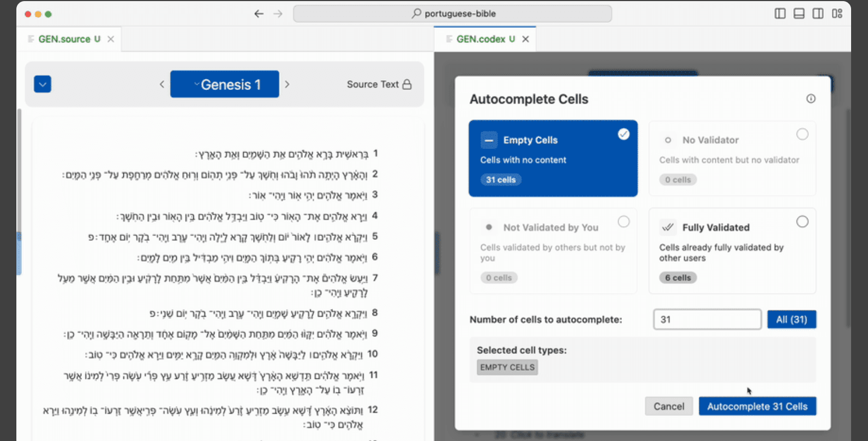Switch to the GEN.codex tab
The width and height of the screenshot is (868, 441).
tap(486, 39)
